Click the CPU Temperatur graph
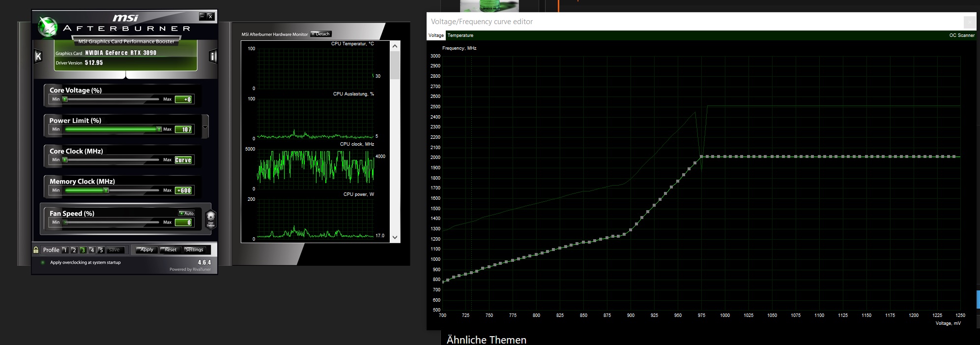This screenshot has width=980, height=345. click(316, 68)
